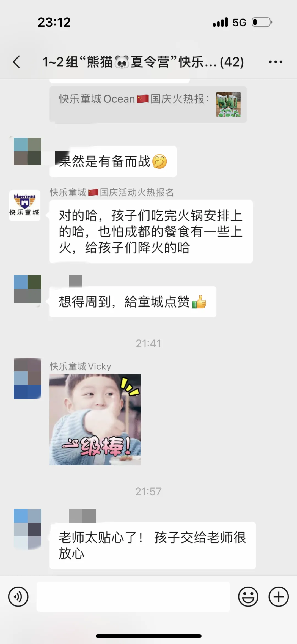
Task: Tap the back arrow in chat header
Action: click(x=16, y=62)
